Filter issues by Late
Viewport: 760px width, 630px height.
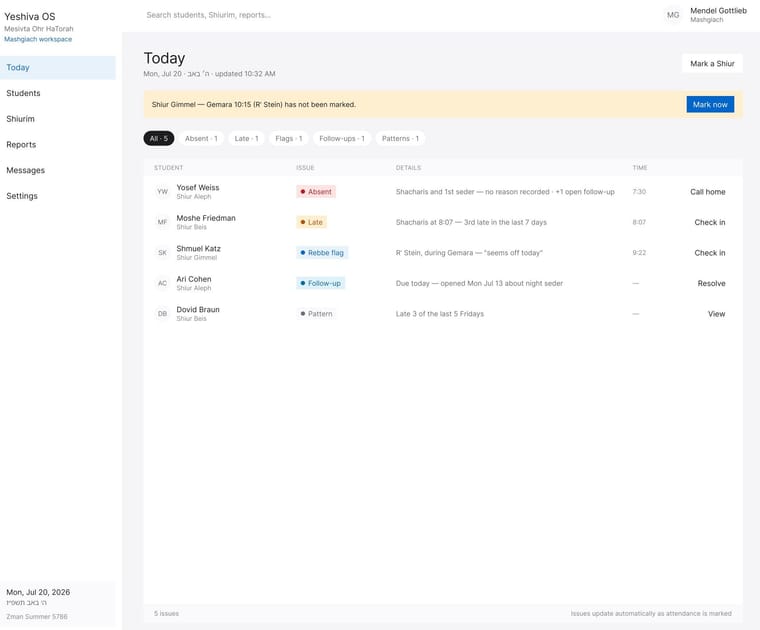[x=246, y=139]
